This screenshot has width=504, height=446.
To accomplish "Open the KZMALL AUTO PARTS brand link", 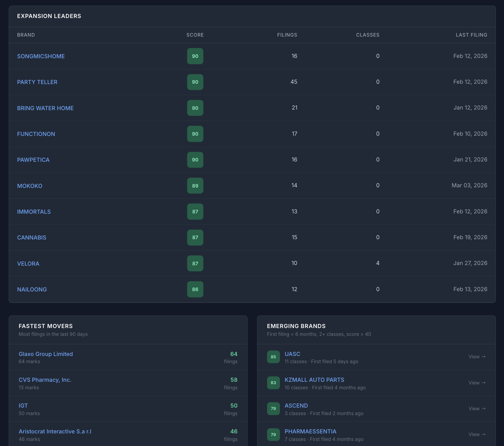I will pos(314,380).
